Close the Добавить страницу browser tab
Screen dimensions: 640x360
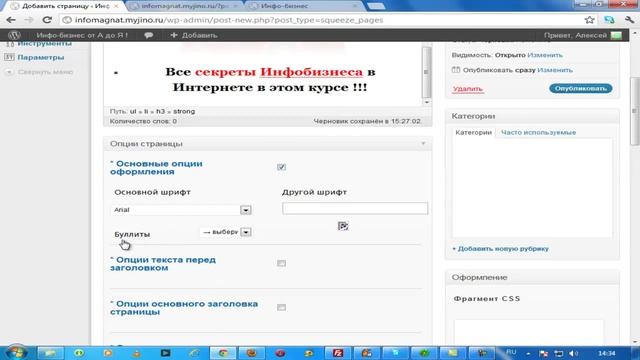(116, 6)
